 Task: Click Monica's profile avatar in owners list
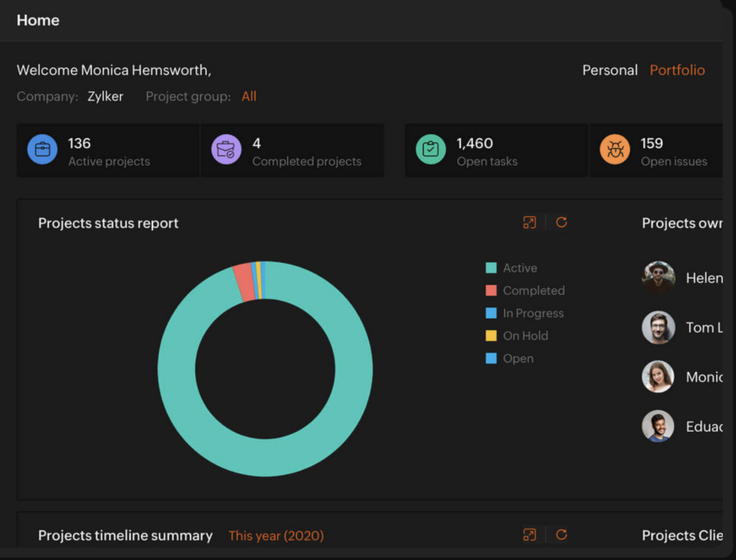point(658,376)
